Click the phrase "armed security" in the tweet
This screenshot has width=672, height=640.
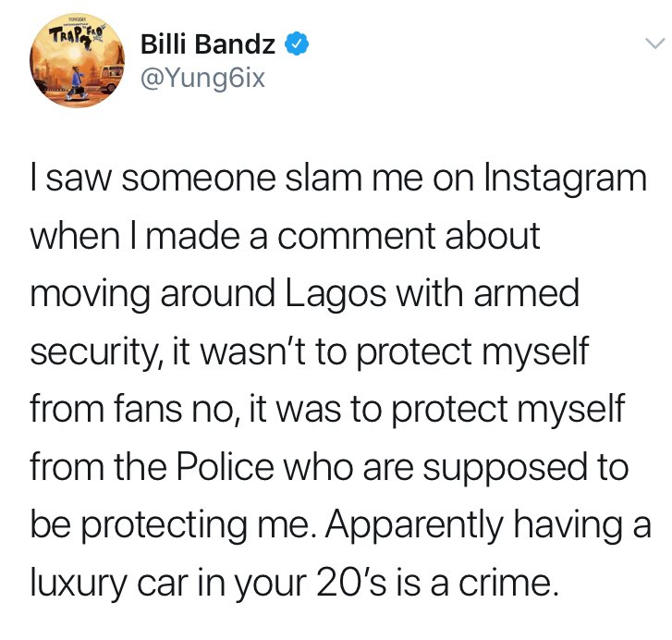527,293
